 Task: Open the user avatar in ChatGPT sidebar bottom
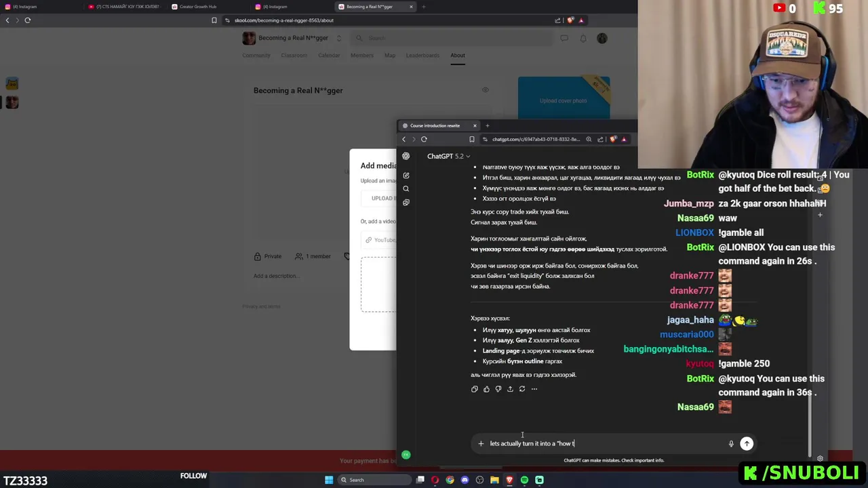click(x=406, y=455)
